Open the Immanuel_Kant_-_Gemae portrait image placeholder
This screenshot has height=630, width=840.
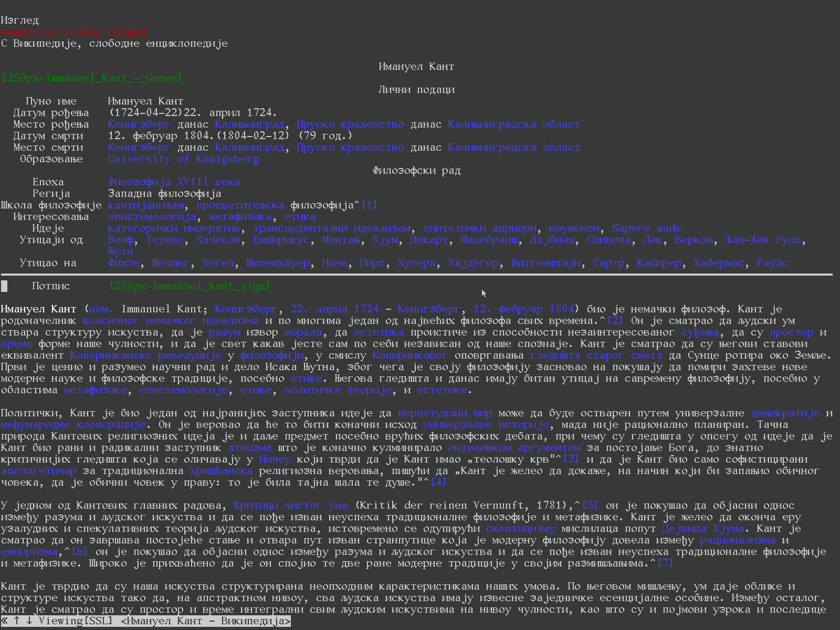click(x=92, y=78)
